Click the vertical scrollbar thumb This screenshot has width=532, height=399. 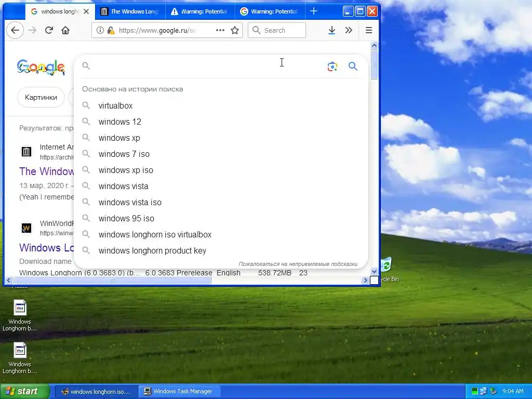coord(374,64)
